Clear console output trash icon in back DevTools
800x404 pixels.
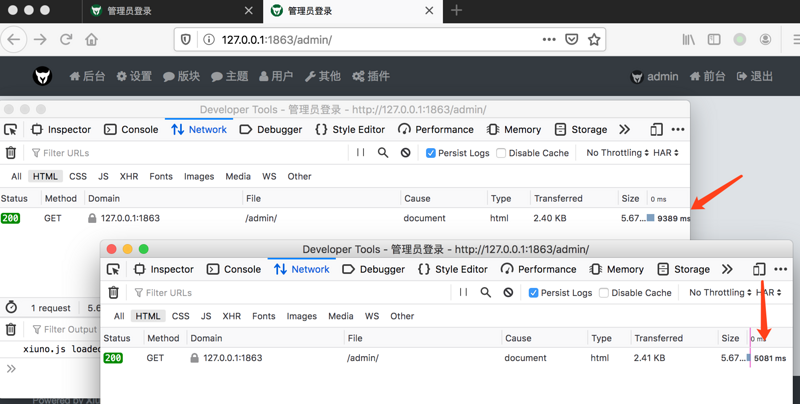11,329
